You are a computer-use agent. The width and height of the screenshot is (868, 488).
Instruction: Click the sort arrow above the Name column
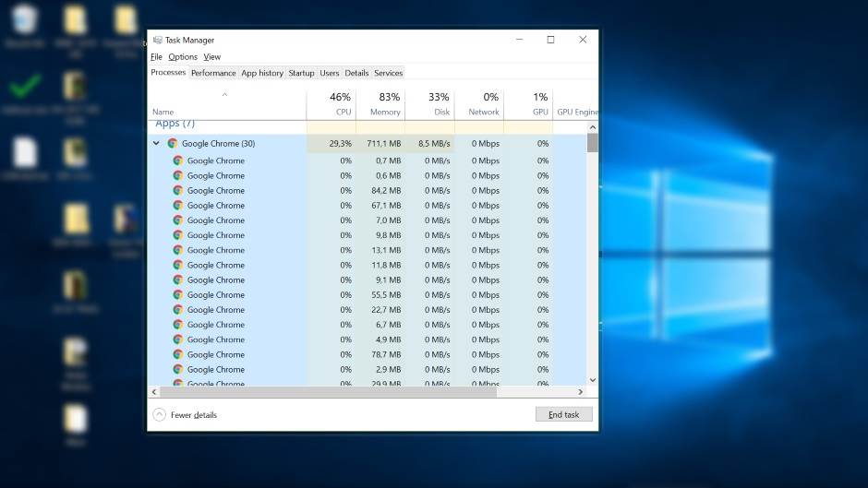click(224, 94)
